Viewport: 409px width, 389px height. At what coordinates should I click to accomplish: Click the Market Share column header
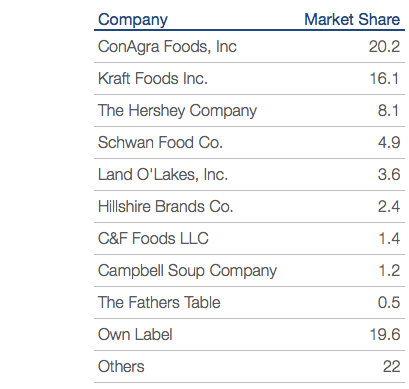[x=352, y=19]
